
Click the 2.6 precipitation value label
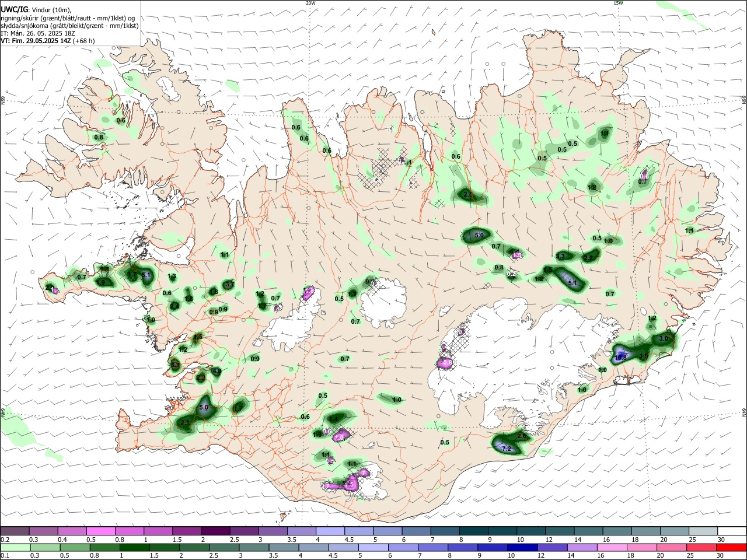(x=522, y=435)
